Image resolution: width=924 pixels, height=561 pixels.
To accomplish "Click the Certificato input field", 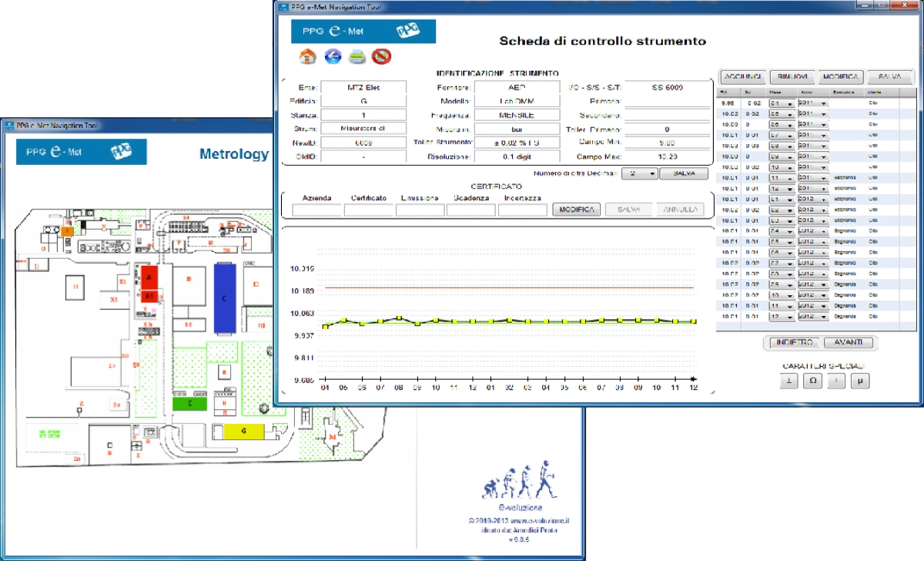I will click(x=368, y=210).
